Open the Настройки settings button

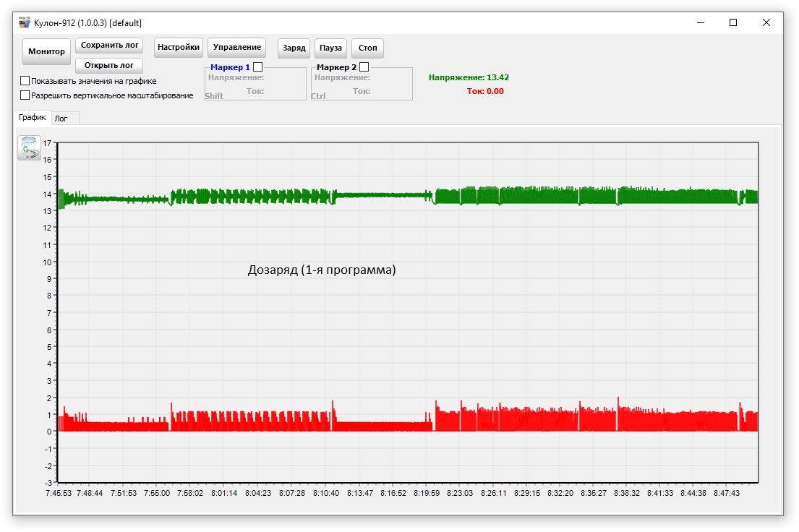pos(179,48)
